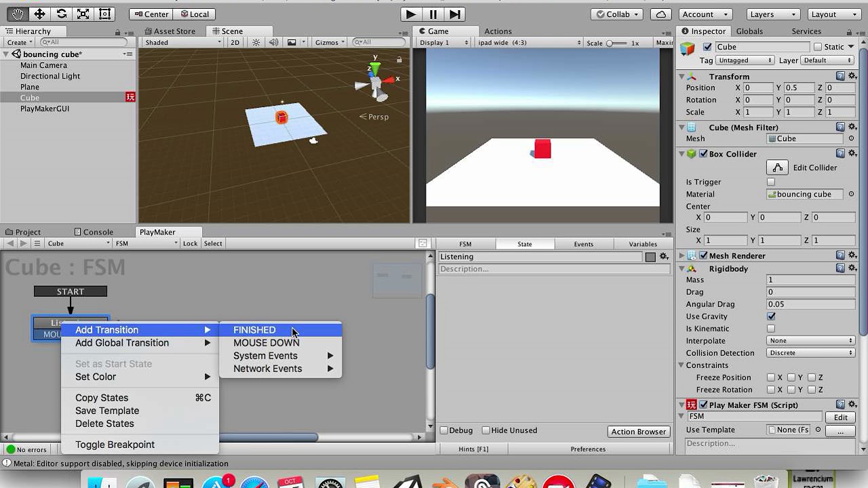
Task: Open the Mesh Renderer help icon
Action: click(840, 256)
